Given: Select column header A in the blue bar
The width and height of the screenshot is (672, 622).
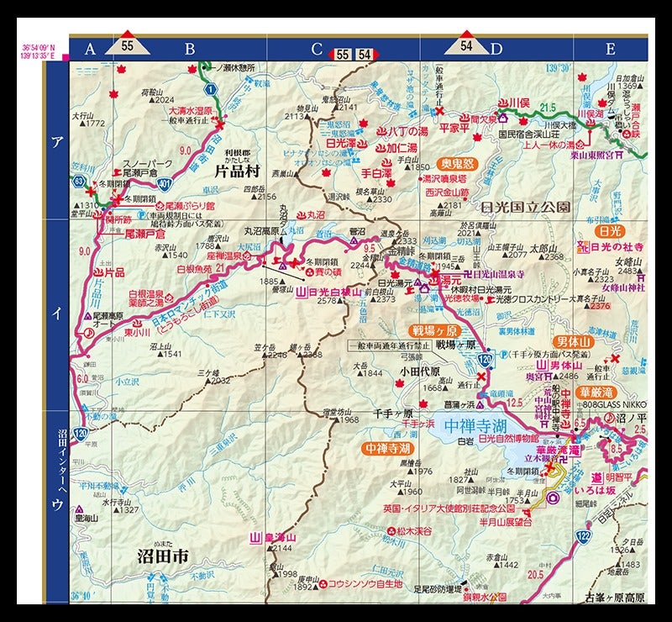Looking at the screenshot, I should coord(90,49).
